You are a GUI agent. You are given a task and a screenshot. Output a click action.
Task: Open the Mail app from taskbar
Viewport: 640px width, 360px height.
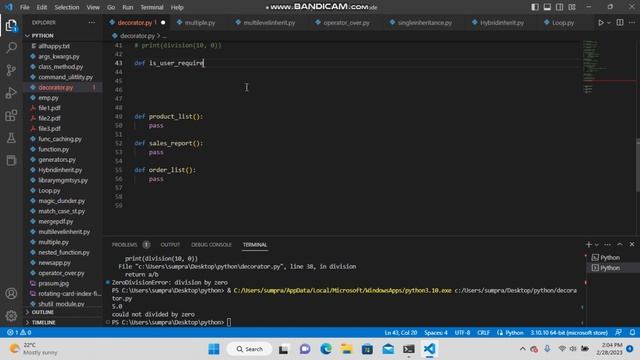(x=388, y=349)
